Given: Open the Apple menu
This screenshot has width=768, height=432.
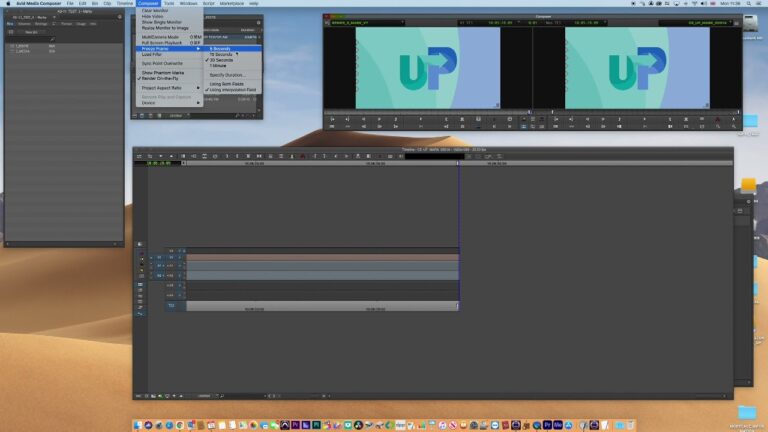Looking at the screenshot, I should (5, 3).
